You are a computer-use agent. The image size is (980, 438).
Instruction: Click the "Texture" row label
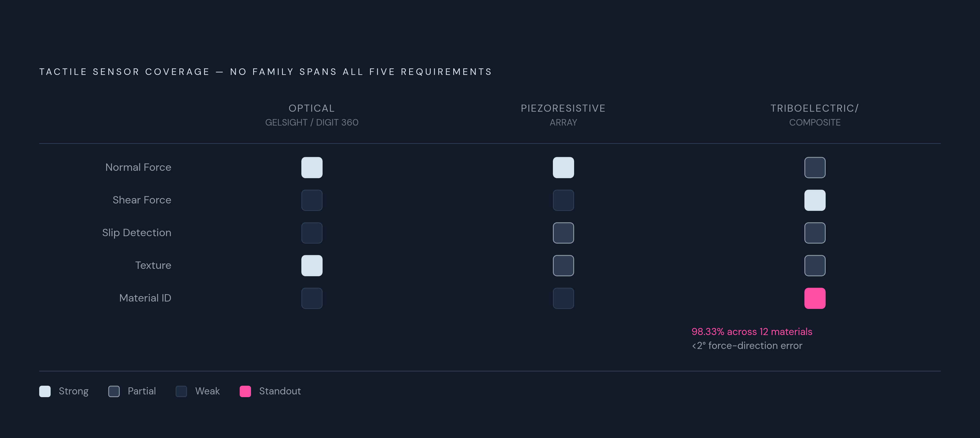[x=153, y=265]
